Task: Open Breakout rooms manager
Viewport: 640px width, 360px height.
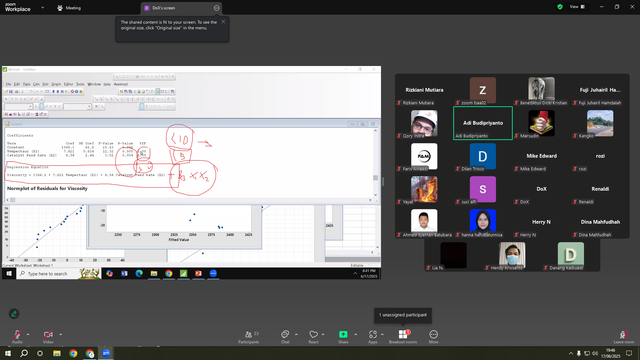Action: pyautogui.click(x=403, y=336)
